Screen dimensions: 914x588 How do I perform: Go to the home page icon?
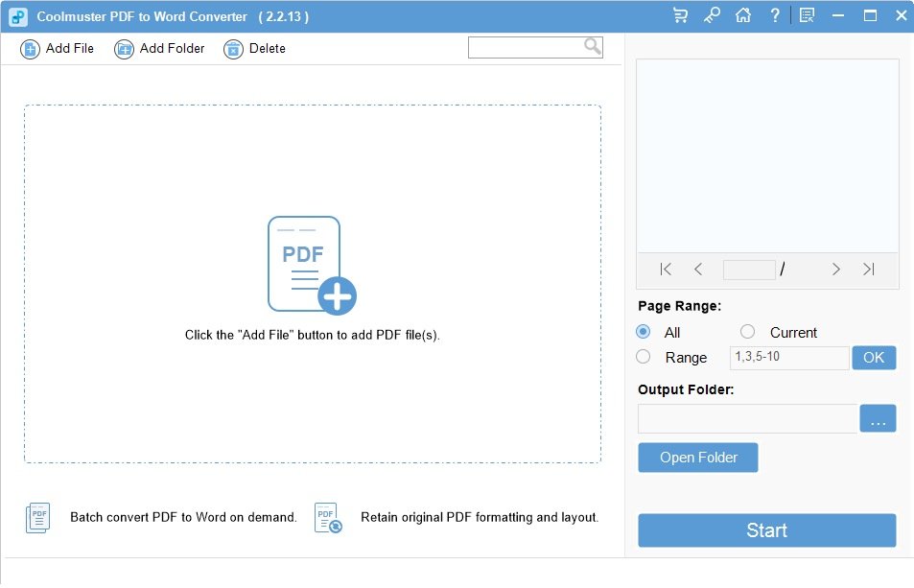[742, 15]
